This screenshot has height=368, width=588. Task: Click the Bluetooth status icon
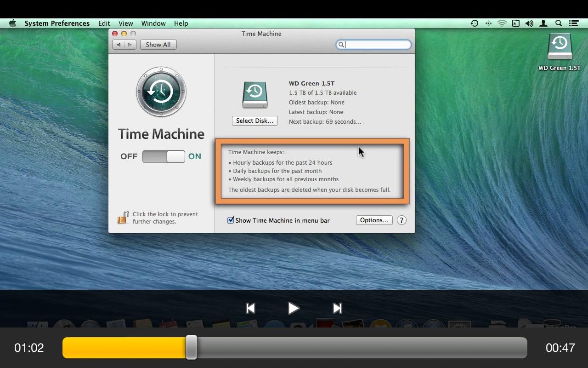488,23
